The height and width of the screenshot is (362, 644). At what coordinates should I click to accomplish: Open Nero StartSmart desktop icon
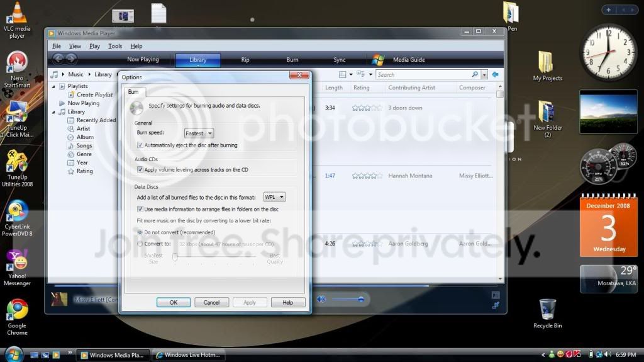tap(17, 69)
